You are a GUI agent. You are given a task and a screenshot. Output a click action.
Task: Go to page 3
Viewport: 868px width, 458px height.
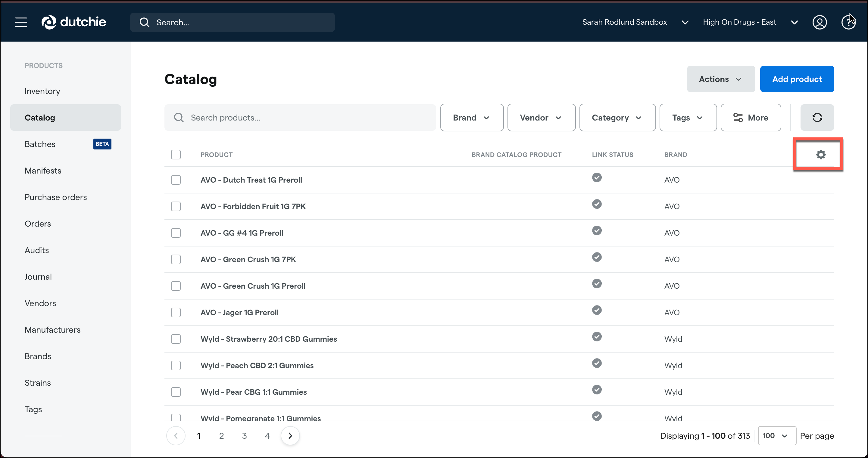tap(244, 436)
